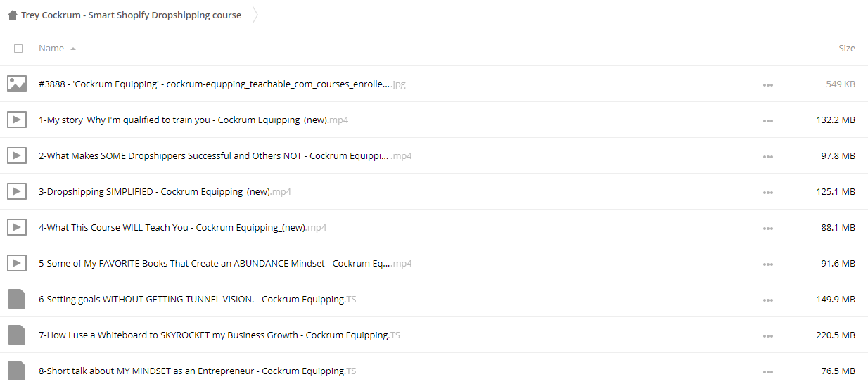Click the 88.1 MB size value
Image resolution: width=868 pixels, height=384 pixels.
[x=838, y=227]
